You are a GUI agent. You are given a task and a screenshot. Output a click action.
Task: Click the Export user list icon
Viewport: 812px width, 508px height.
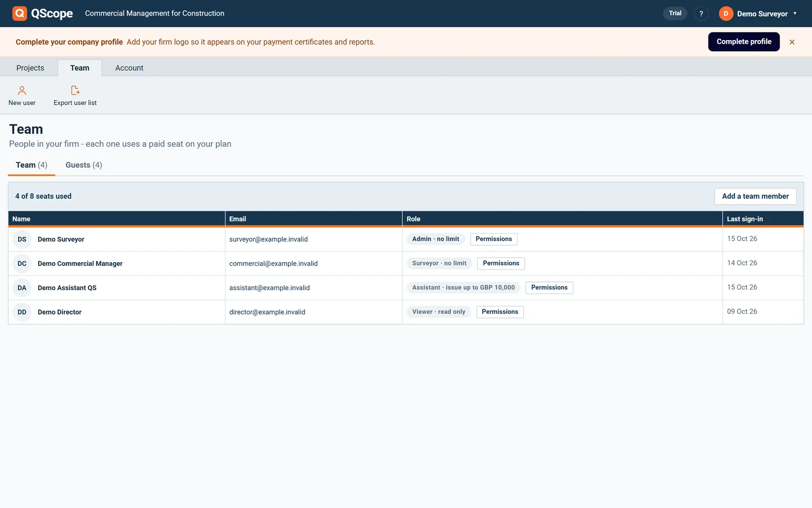click(x=75, y=90)
